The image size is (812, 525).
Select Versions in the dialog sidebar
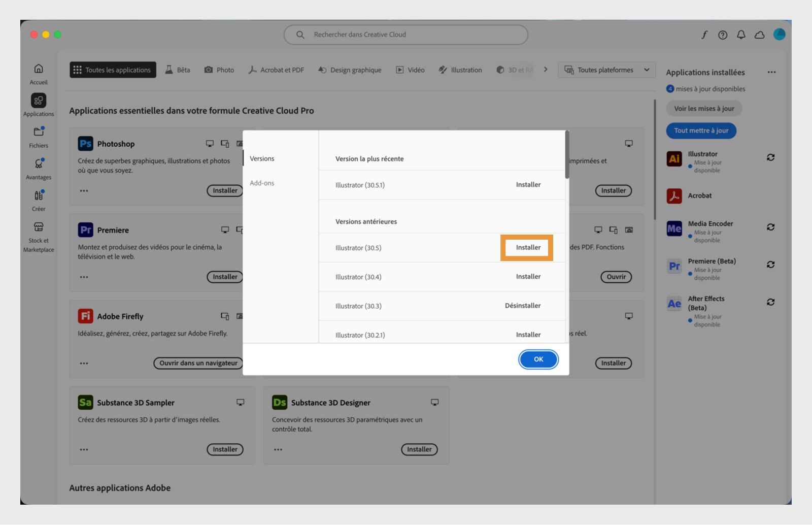(x=262, y=159)
